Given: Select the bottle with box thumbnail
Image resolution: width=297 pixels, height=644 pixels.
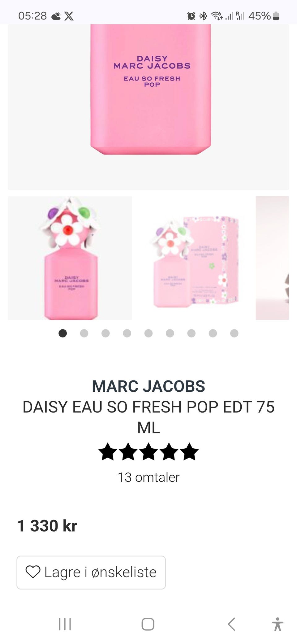Looking at the screenshot, I should (x=194, y=258).
